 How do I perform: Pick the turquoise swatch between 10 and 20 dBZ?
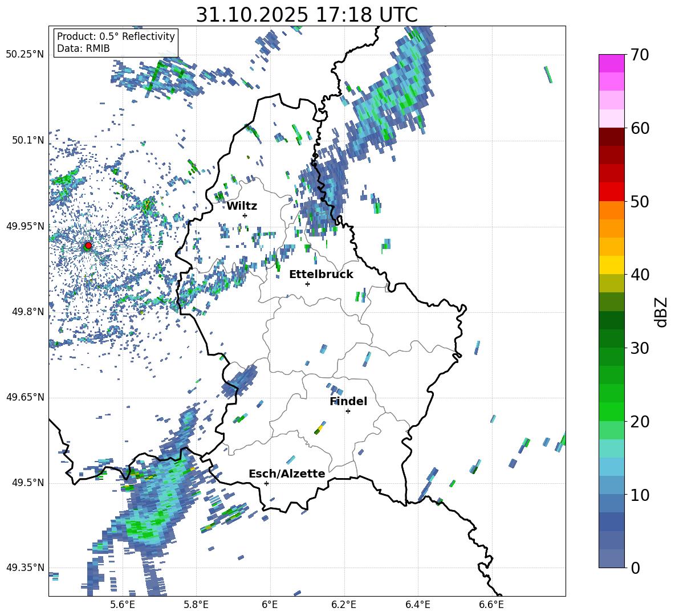611,448
